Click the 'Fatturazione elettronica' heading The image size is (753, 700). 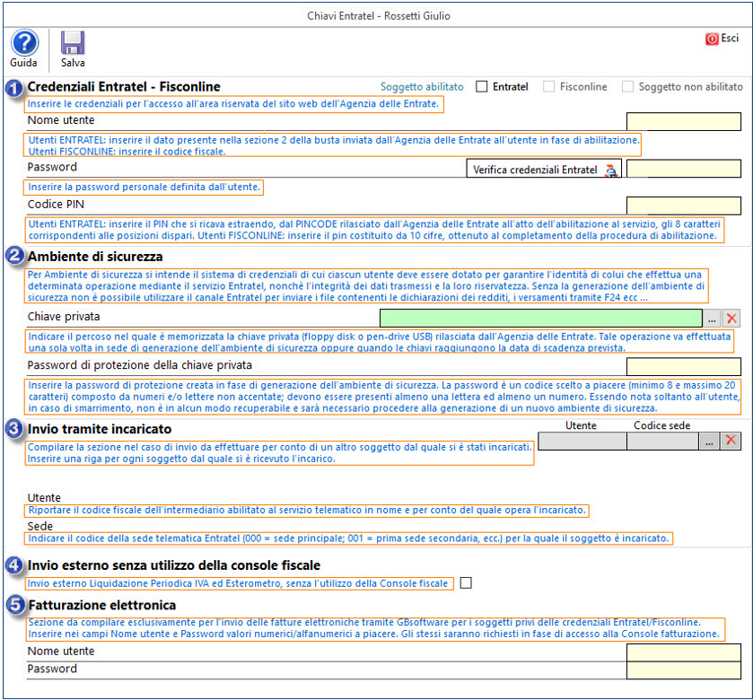tap(101, 606)
